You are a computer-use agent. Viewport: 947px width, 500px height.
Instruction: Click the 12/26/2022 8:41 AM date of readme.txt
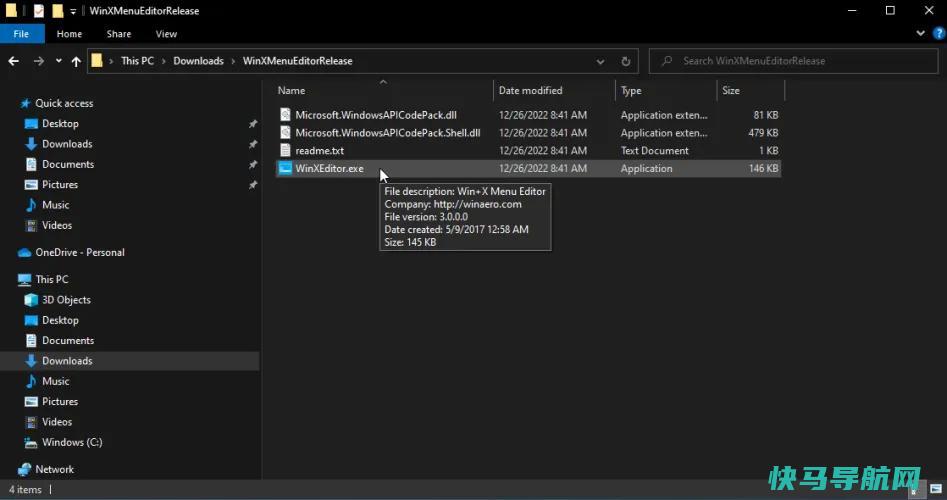(x=542, y=150)
